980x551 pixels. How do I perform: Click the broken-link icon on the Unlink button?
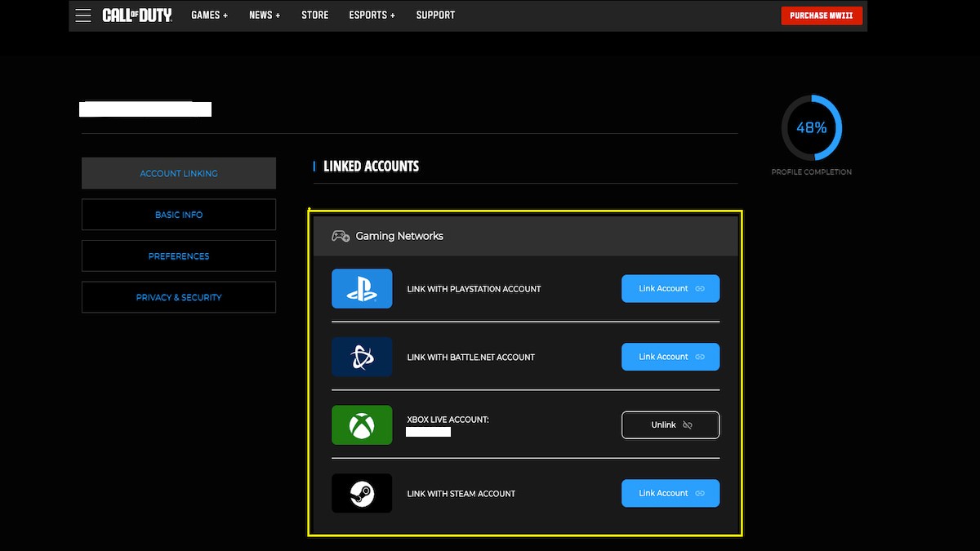click(688, 425)
